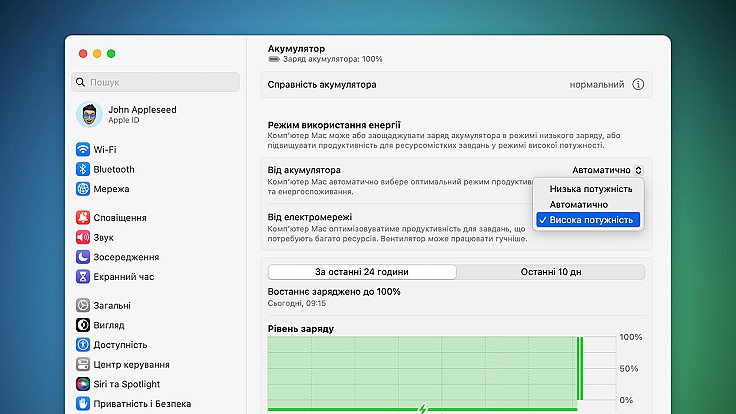This screenshot has width=736, height=414.
Task: Click the 100% chart axis label
Action: click(x=630, y=337)
